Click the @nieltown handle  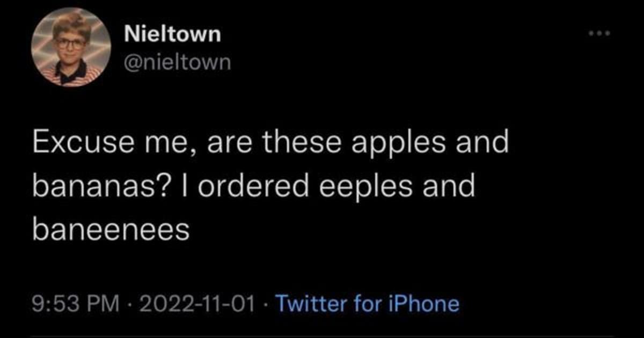177,63
